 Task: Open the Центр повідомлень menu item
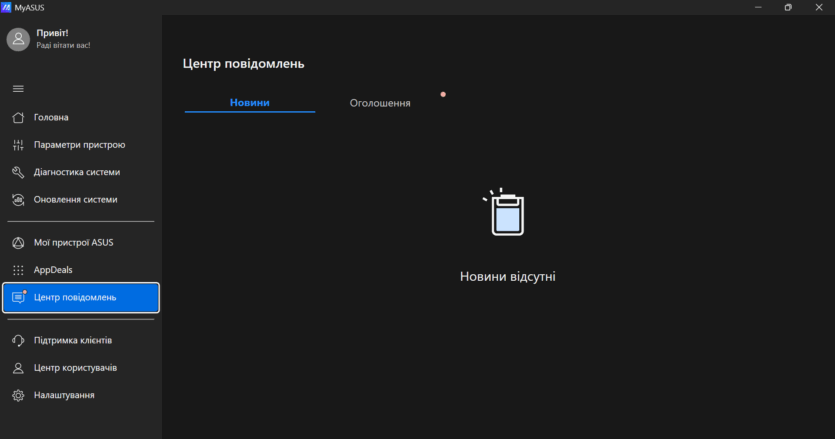81,297
